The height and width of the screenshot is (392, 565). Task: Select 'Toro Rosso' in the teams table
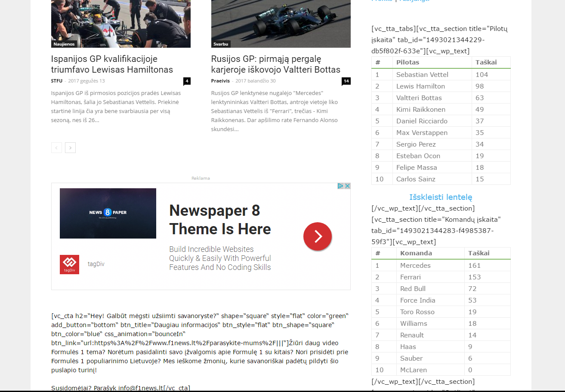pos(417,312)
